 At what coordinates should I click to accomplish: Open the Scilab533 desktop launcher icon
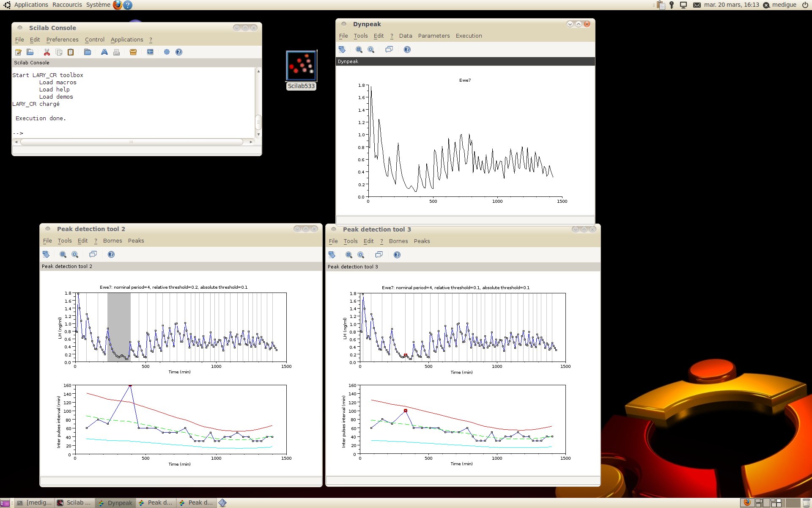pos(302,70)
